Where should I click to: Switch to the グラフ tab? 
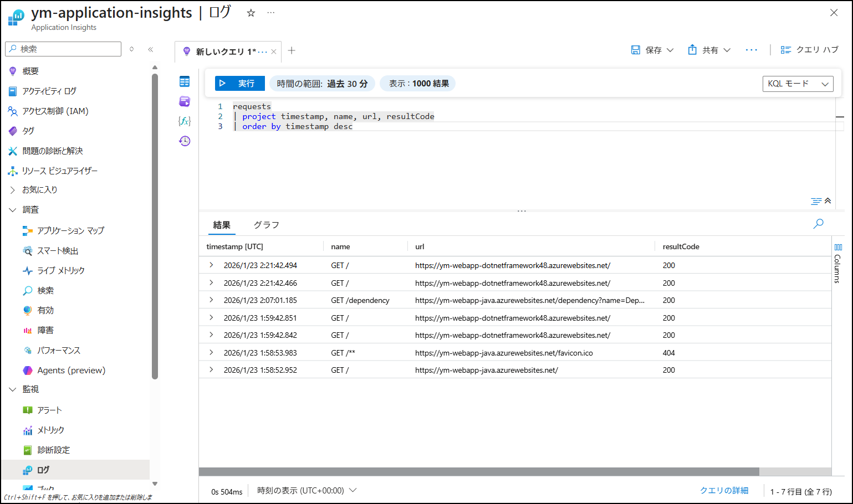pos(267,225)
